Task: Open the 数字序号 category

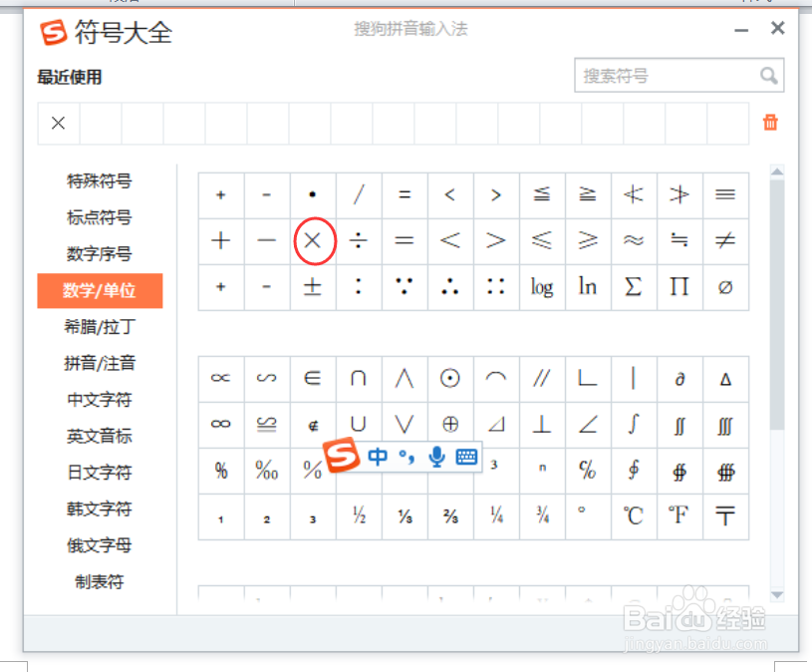Action: (x=99, y=253)
